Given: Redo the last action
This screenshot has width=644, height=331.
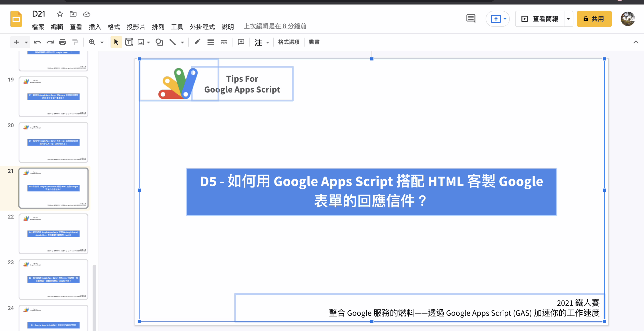Looking at the screenshot, I should click(x=50, y=42).
